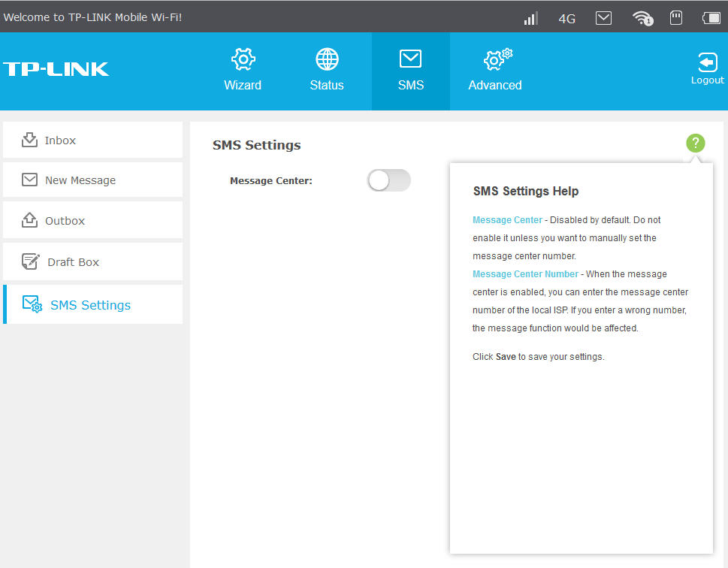Click the Status globe icon

[328, 59]
